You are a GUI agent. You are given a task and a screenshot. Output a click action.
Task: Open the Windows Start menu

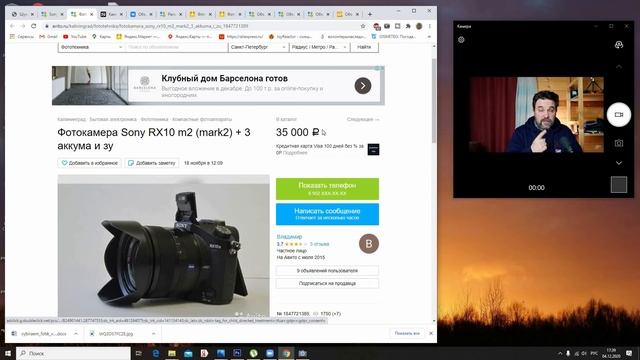[x=8, y=353]
